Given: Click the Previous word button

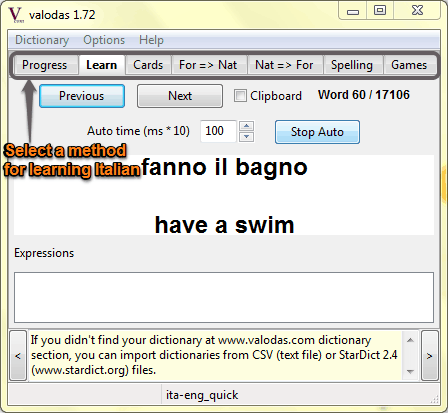Looking at the screenshot, I should tap(82, 96).
